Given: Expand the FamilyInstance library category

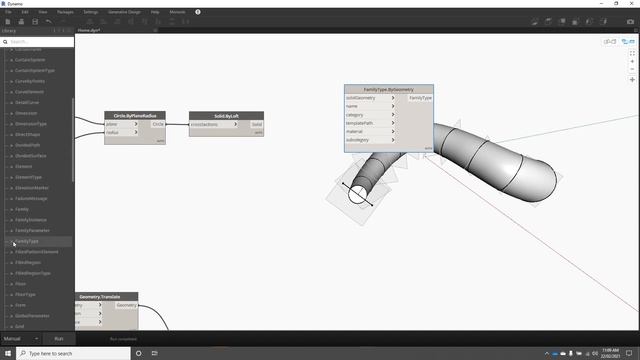Looking at the screenshot, I should pyautogui.click(x=11, y=220).
